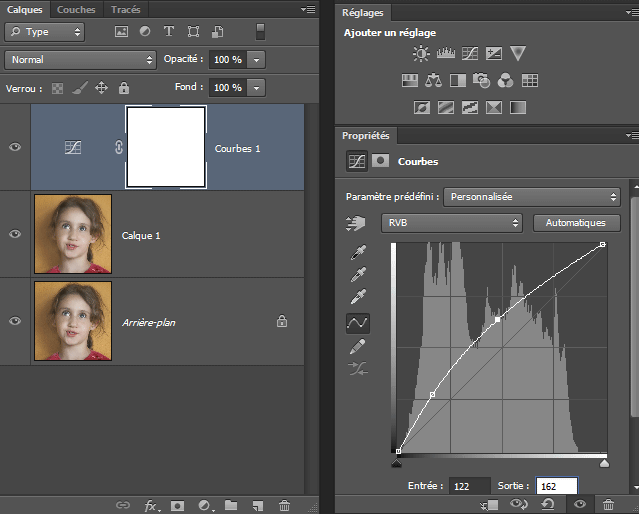Viewport: 639px width, 514px height.
Task: Add a Photo Filter adjustment (camera icon)
Action: tap(481, 80)
